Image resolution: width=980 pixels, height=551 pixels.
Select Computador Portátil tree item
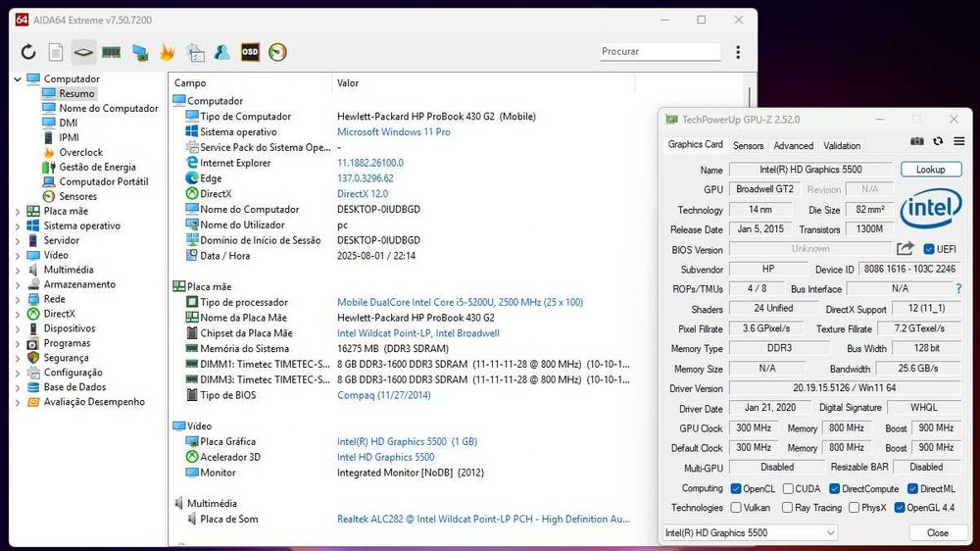104,181
